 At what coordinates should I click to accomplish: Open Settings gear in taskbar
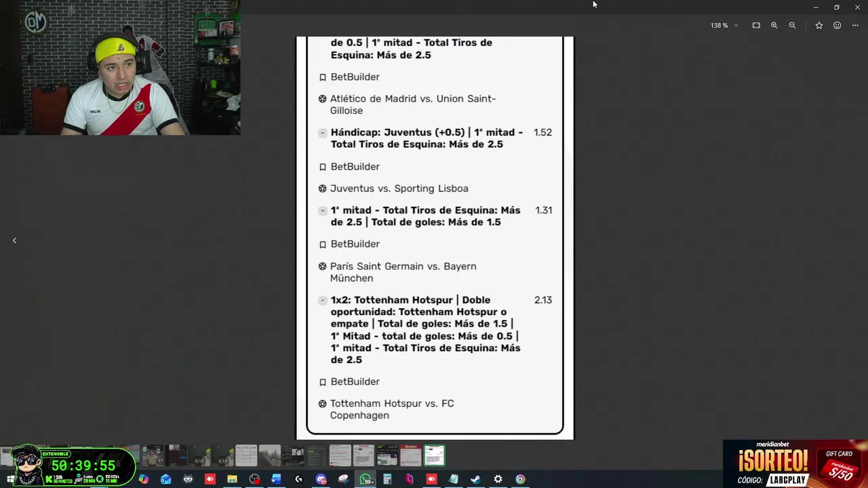[x=498, y=479]
